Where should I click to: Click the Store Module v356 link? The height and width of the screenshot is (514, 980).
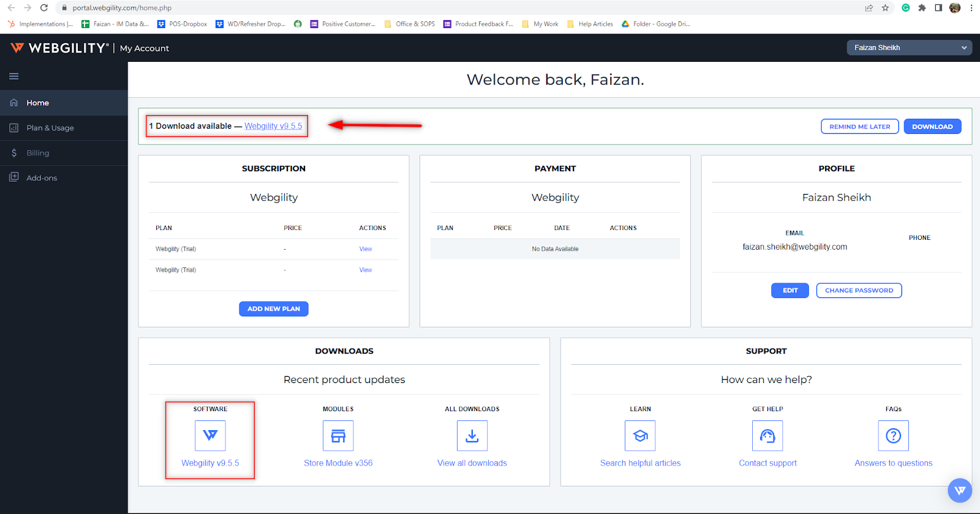(338, 463)
